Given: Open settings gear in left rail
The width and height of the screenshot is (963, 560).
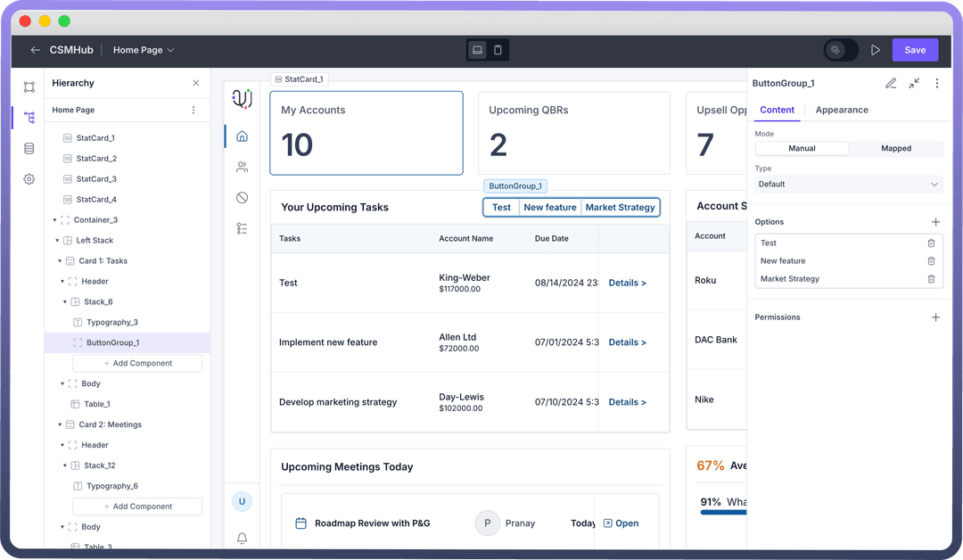Looking at the screenshot, I should click(29, 179).
